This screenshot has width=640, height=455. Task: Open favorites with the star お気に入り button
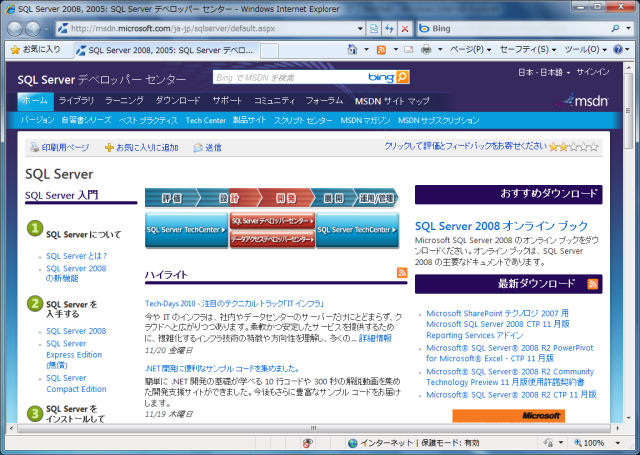pos(36,50)
